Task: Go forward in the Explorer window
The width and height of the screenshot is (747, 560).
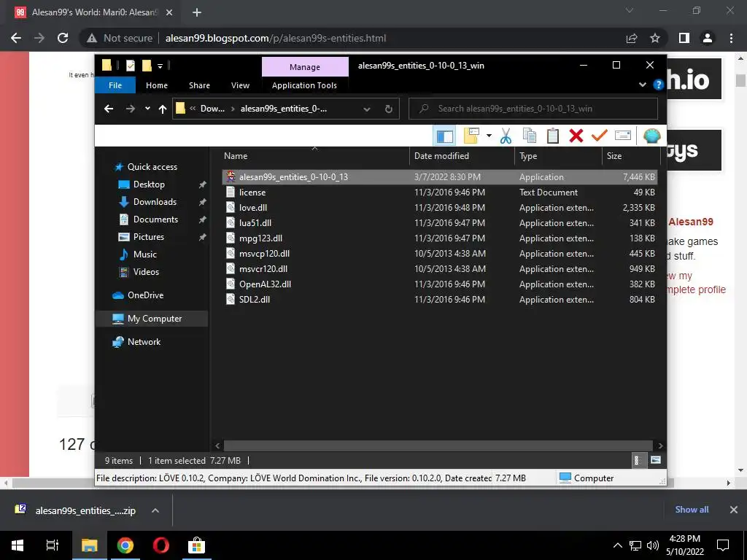Action: coord(130,109)
